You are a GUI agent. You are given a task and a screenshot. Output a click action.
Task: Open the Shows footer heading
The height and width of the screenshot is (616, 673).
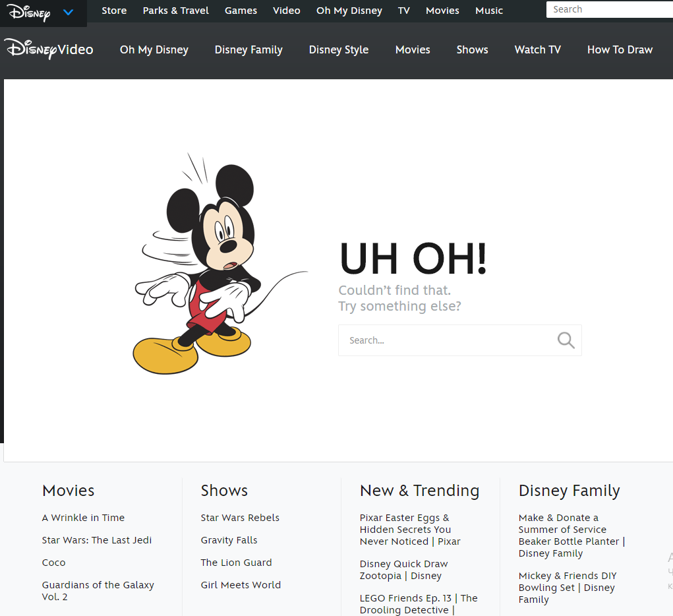coord(224,491)
